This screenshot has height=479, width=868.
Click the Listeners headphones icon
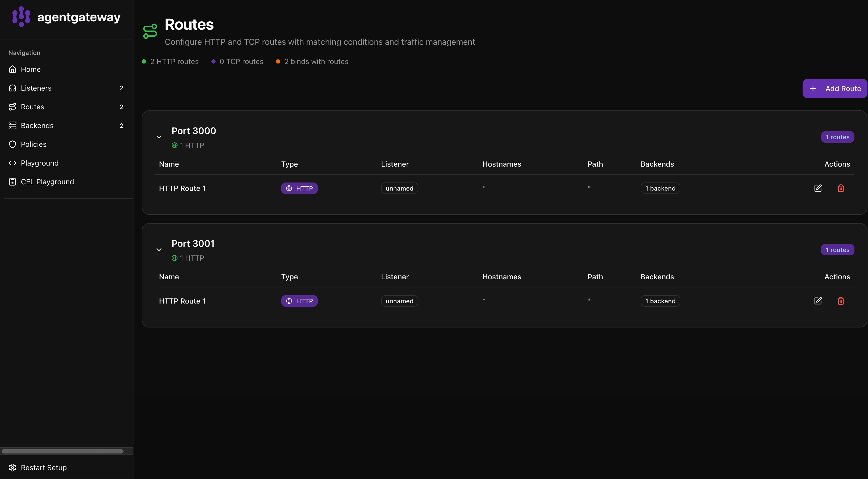coord(13,88)
